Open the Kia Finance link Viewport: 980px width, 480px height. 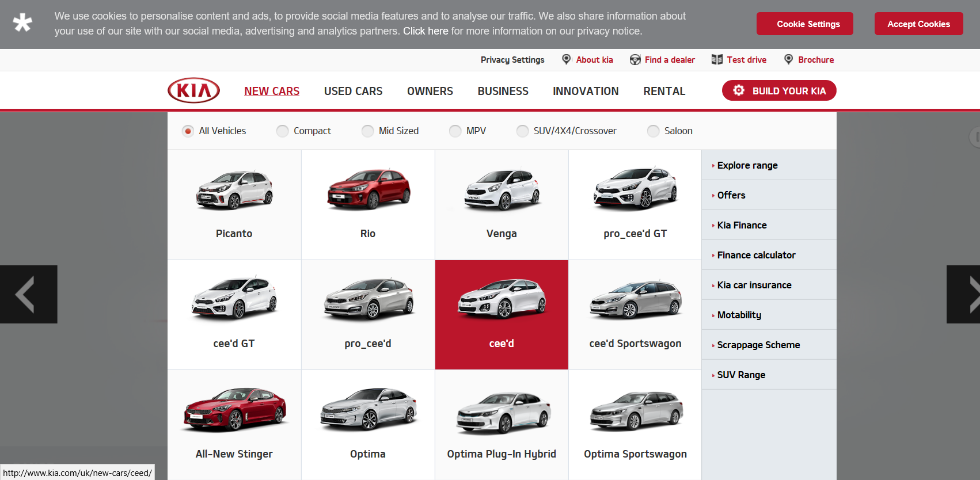[x=742, y=225]
